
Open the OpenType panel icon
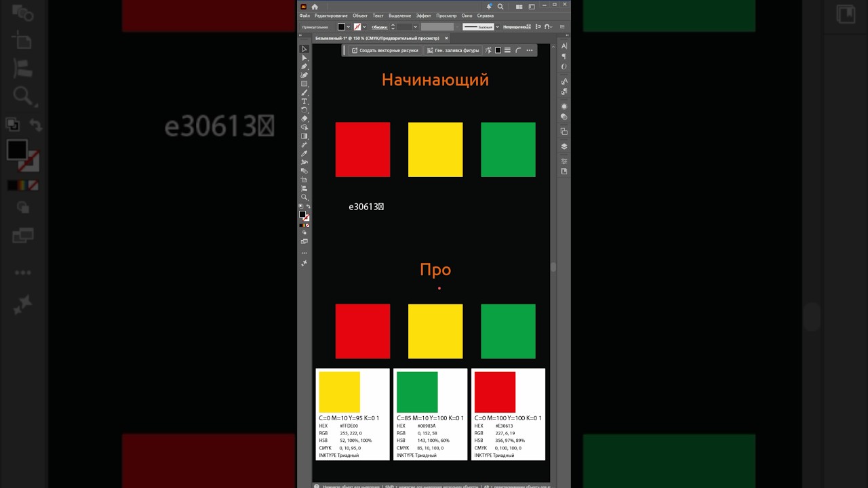pos(564,66)
